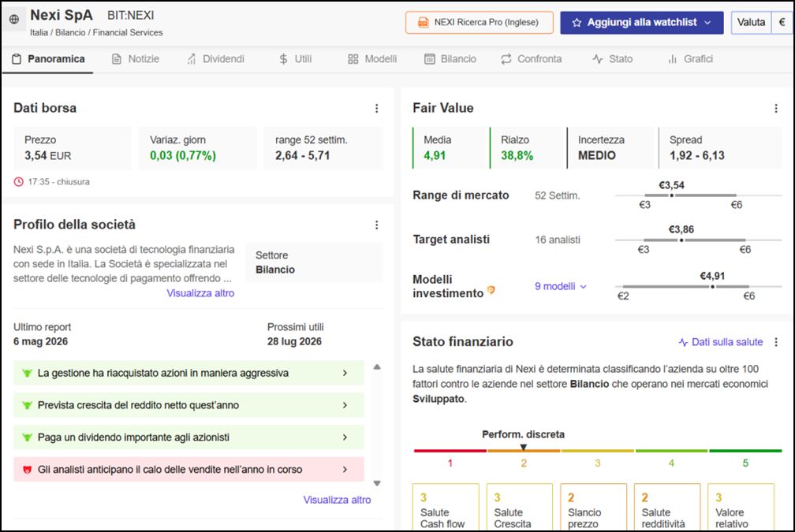Expand the dividend insight row chevron
The height and width of the screenshot is (532, 795).
[345, 437]
